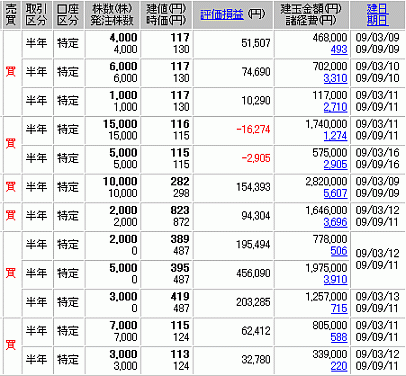The image size is (406, 376).
Task: Click the 売買 column header
Action: pos(11,15)
